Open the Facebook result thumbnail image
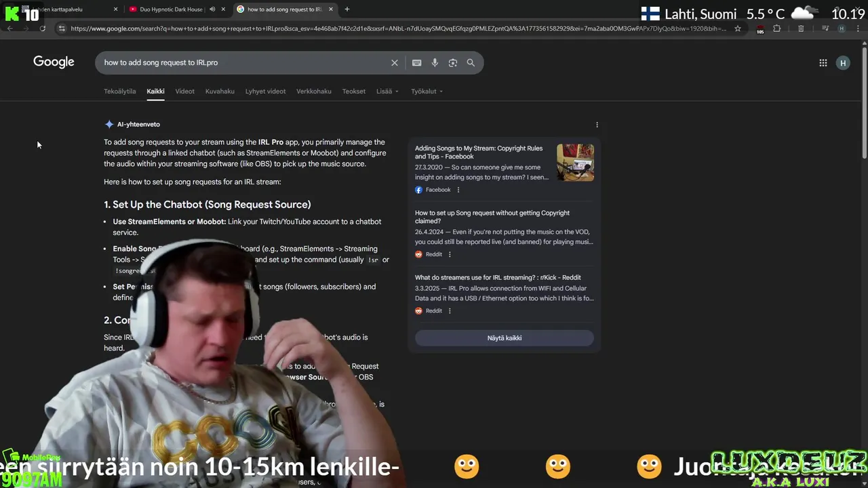The height and width of the screenshot is (488, 868). click(x=575, y=163)
